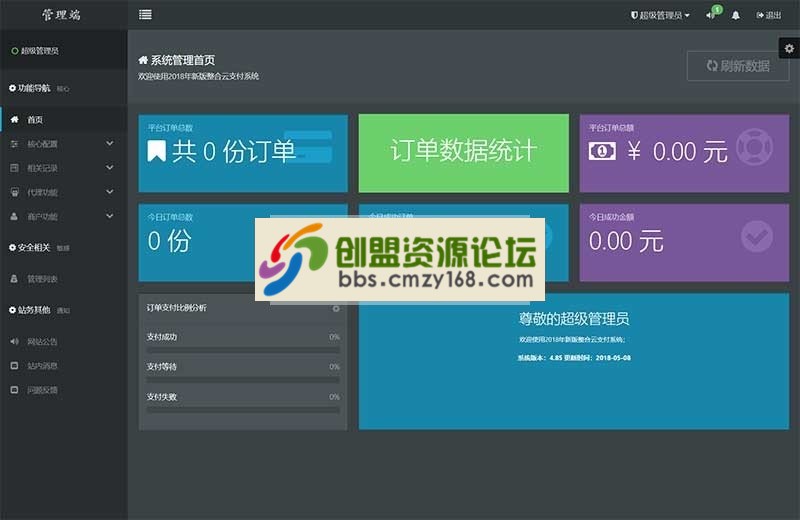
Task: Click the 0.00 元 value in 今日成功金额
Action: 626,241
